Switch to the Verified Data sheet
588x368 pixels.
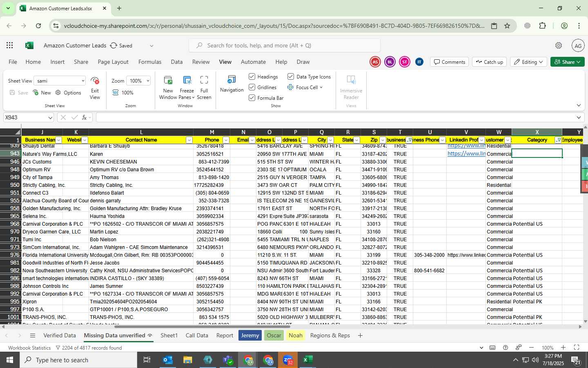(60, 336)
